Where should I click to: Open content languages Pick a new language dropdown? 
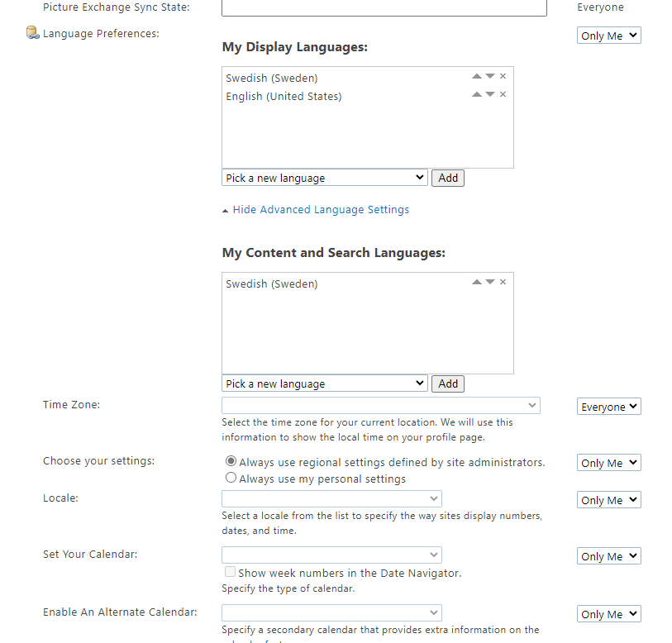(325, 383)
